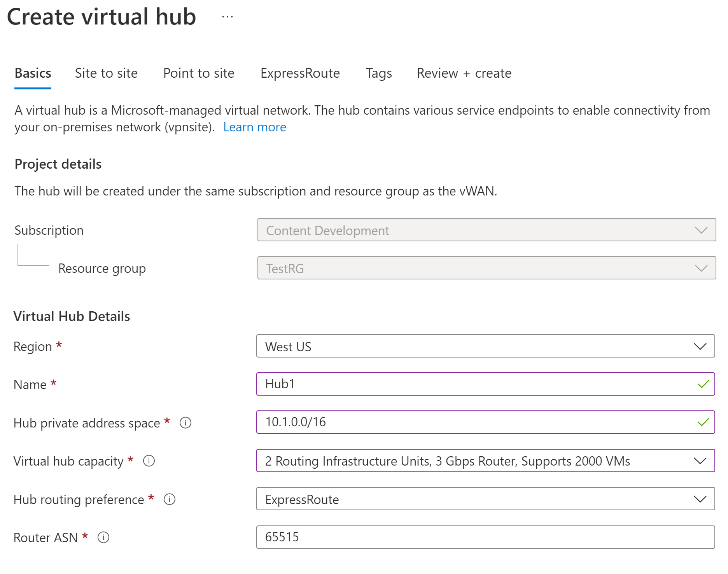
Task: Click info icon beside Hub routing preference
Action: point(170,499)
